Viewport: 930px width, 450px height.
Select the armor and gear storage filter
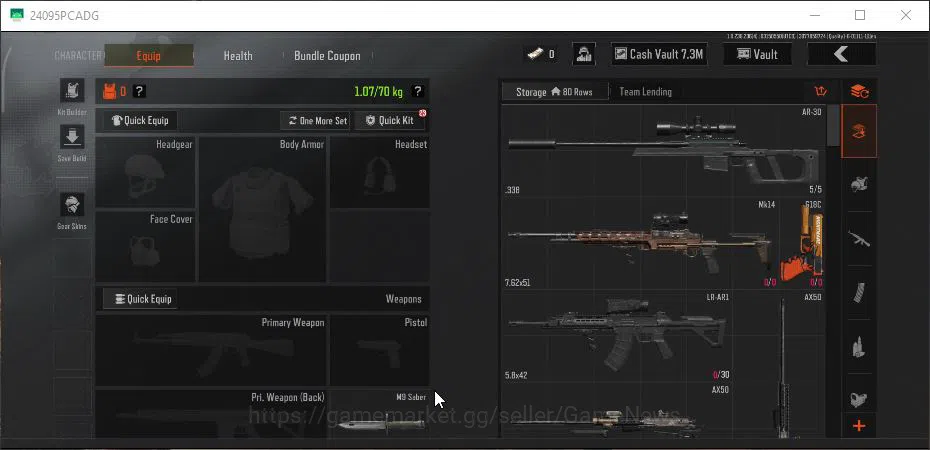859,184
